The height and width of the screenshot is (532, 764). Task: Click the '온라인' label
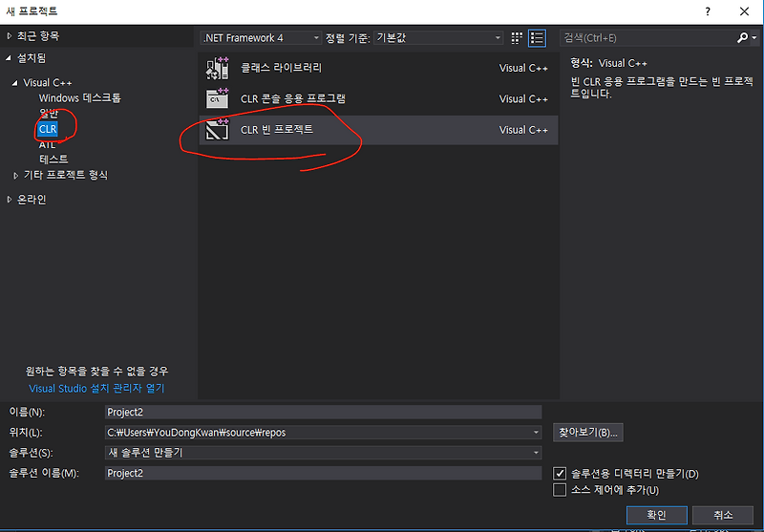[x=32, y=200]
